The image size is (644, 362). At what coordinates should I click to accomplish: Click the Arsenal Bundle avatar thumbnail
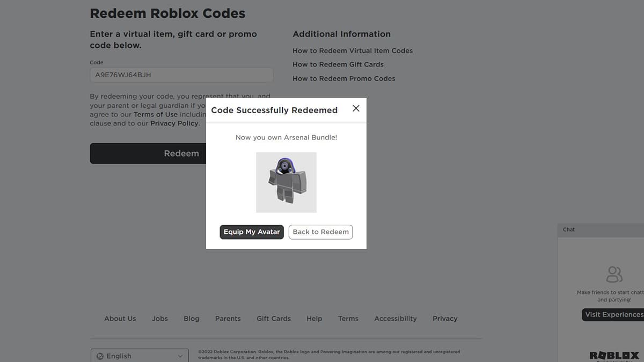[x=286, y=182]
